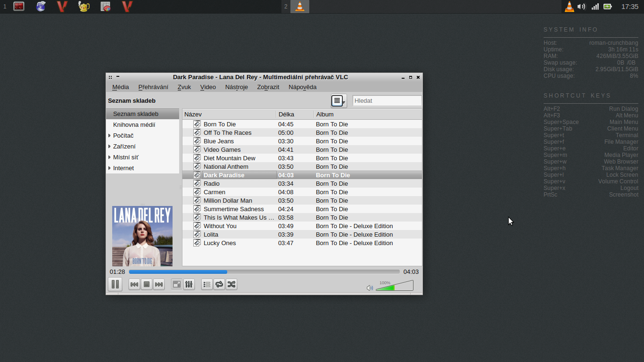Toggle fullscreen video mode icon
The width and height of the screenshot is (644, 362).
pyautogui.click(x=177, y=284)
